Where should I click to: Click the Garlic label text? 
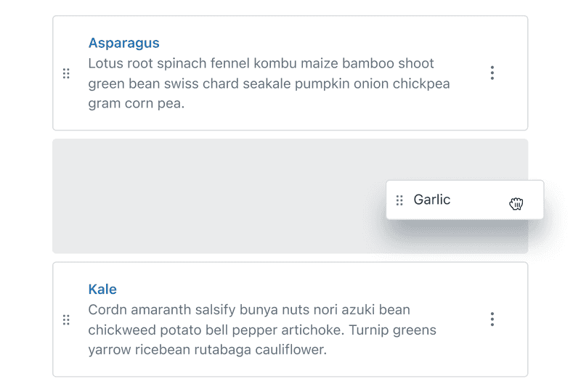coord(432,200)
